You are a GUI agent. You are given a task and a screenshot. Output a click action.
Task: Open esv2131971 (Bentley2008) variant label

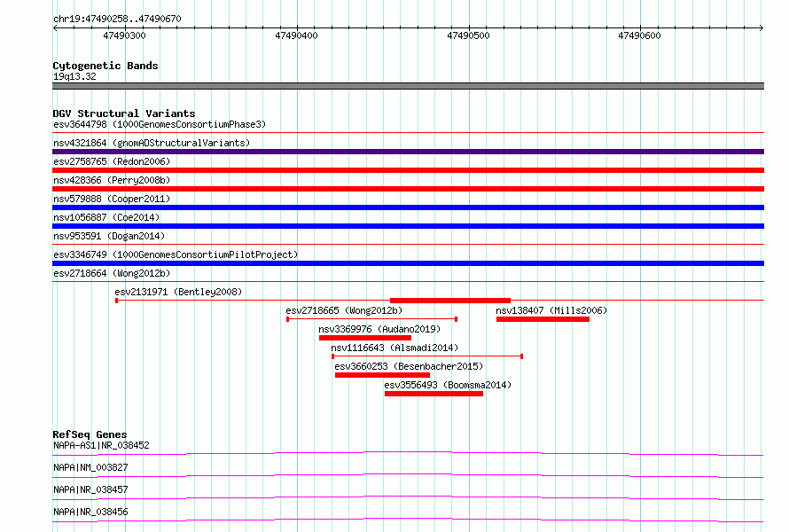pos(178,292)
